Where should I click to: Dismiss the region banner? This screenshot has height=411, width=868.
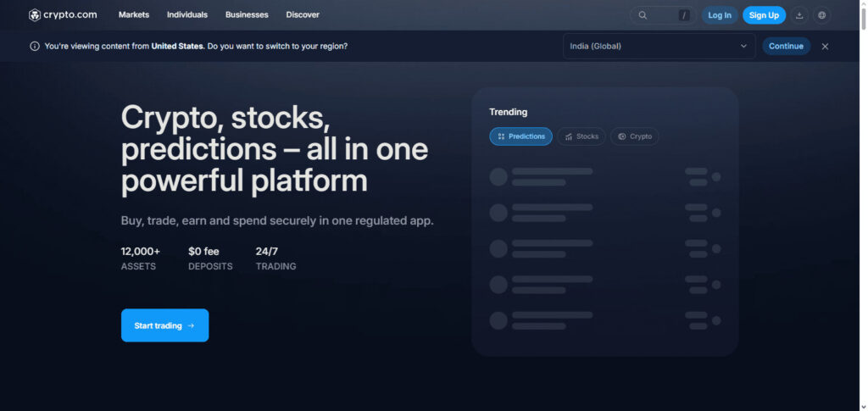[825, 47]
